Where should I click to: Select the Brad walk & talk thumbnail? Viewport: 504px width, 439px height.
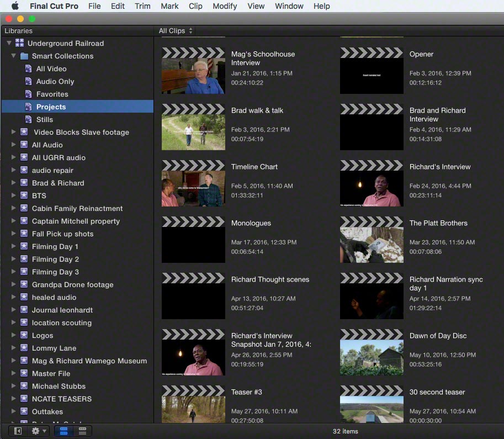point(193,126)
